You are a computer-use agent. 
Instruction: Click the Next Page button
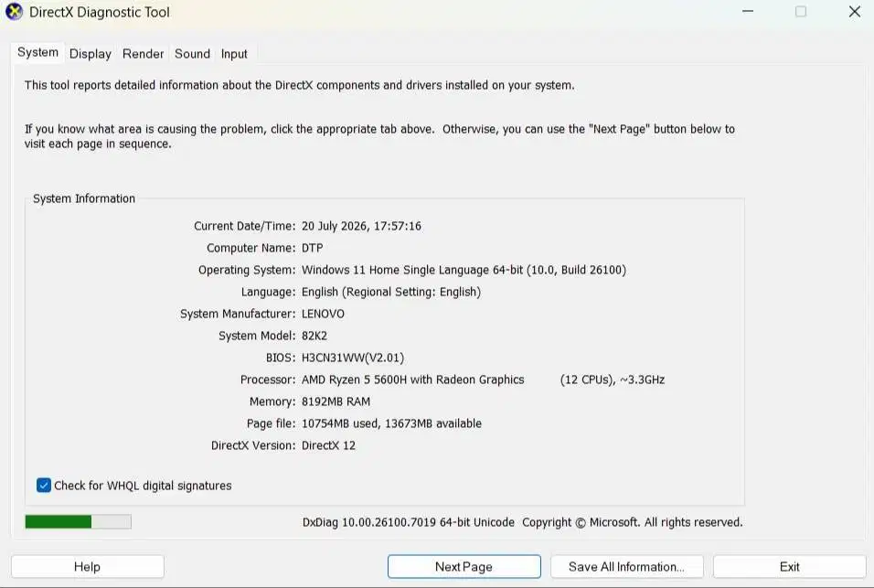[x=464, y=567]
